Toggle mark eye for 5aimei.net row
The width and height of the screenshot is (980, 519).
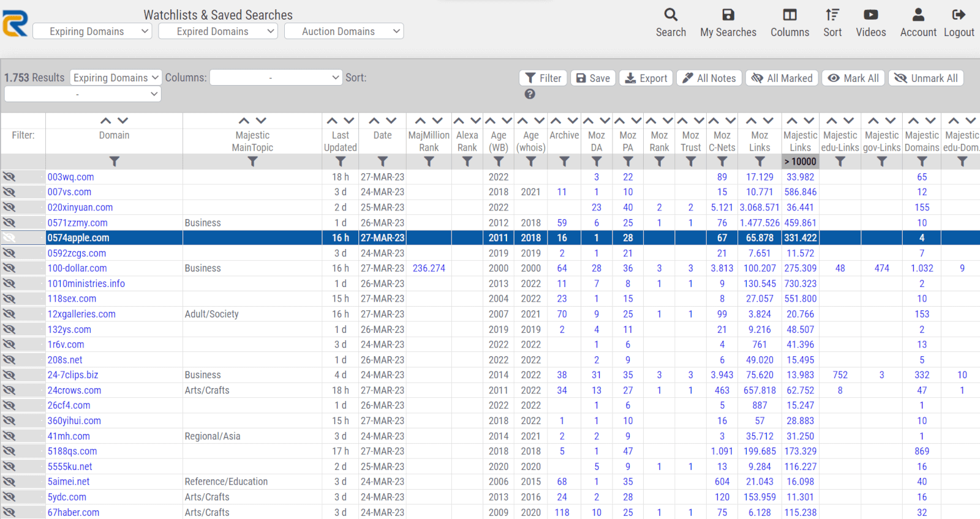pos(9,482)
